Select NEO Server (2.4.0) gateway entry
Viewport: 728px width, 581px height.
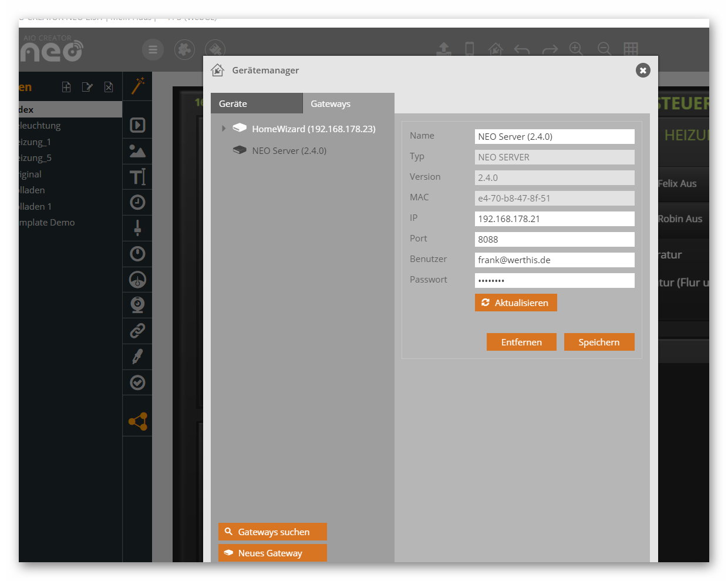pyautogui.click(x=289, y=150)
